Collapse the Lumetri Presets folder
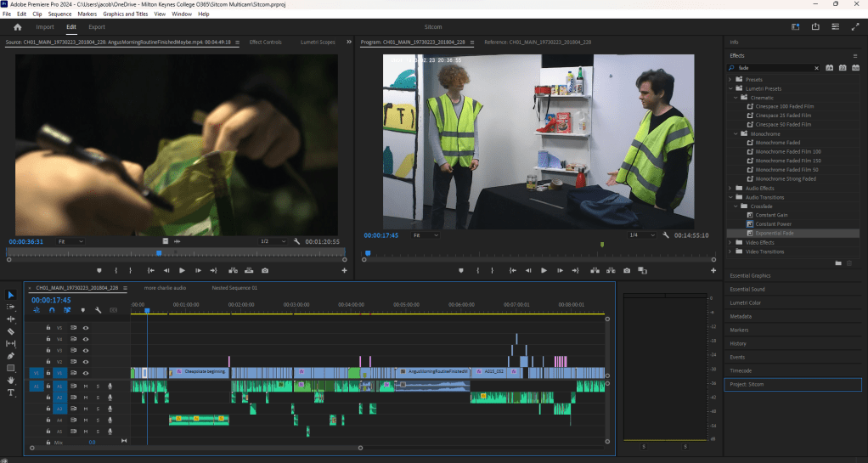Viewport: 868px width, 463px height. point(730,88)
